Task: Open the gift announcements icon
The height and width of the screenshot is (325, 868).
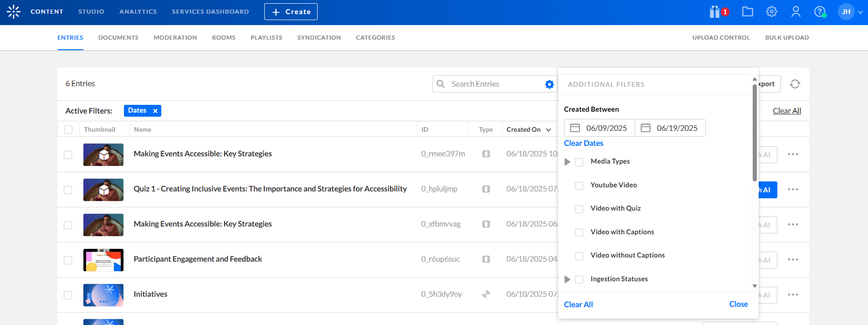Action: coord(714,11)
